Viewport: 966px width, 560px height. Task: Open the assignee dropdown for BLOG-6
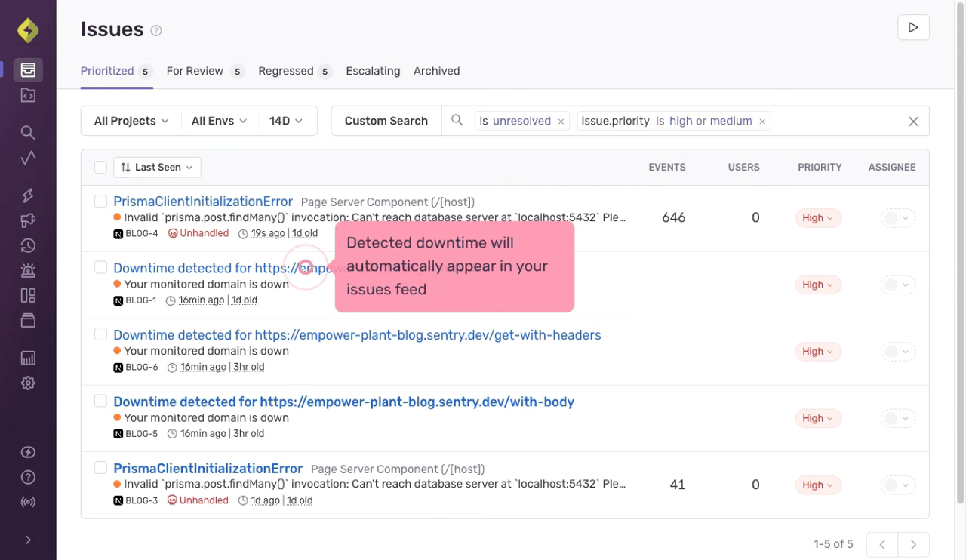click(898, 352)
